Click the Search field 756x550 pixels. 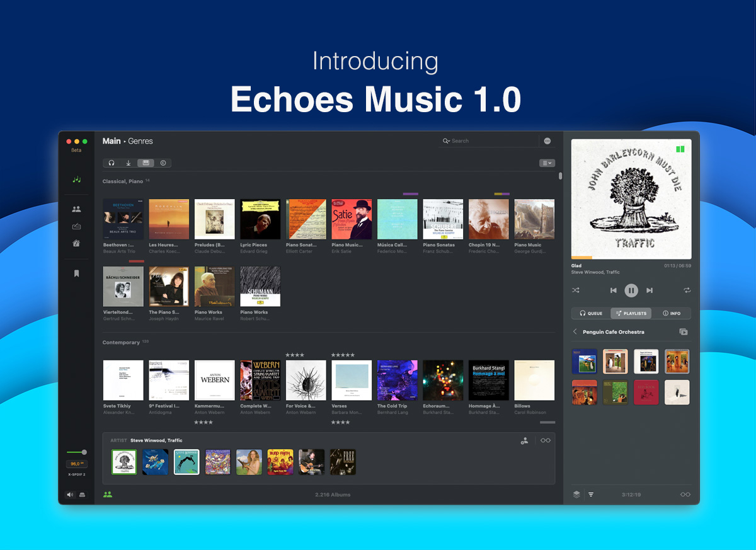coord(488,141)
